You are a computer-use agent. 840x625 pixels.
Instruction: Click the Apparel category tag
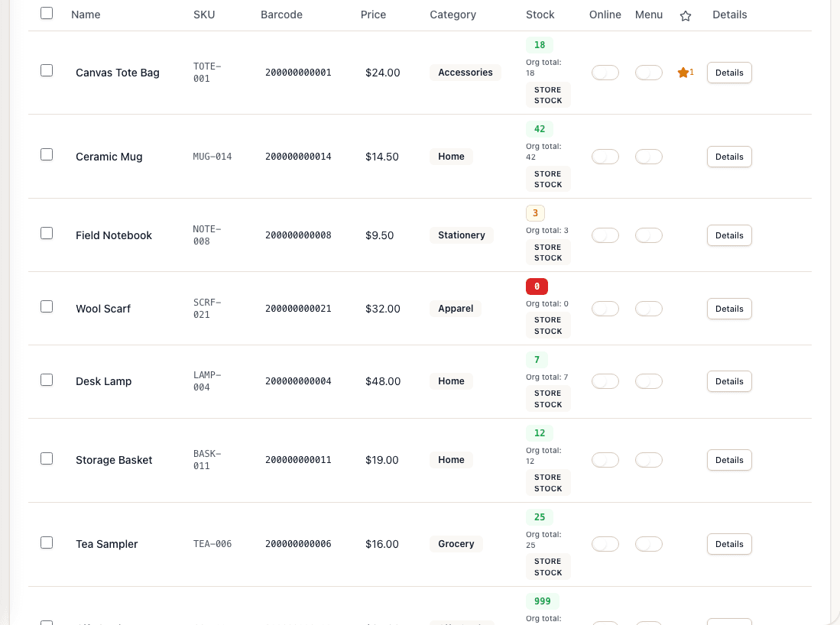point(456,309)
